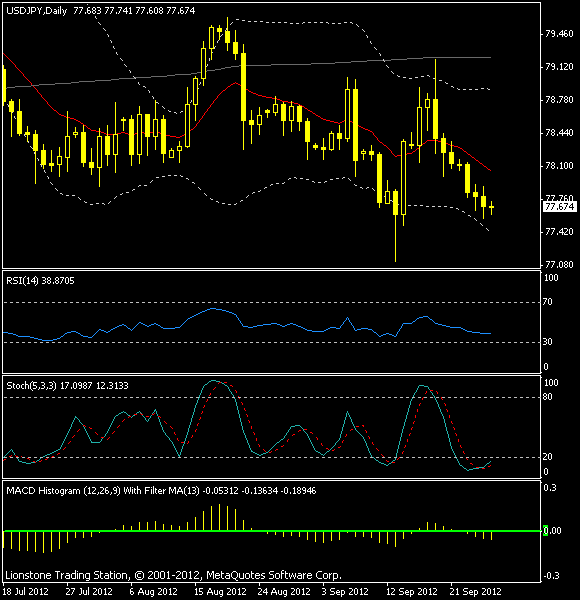Click the MACD 0.00 level marker
The width and height of the screenshot is (580, 600).
[x=552, y=531]
